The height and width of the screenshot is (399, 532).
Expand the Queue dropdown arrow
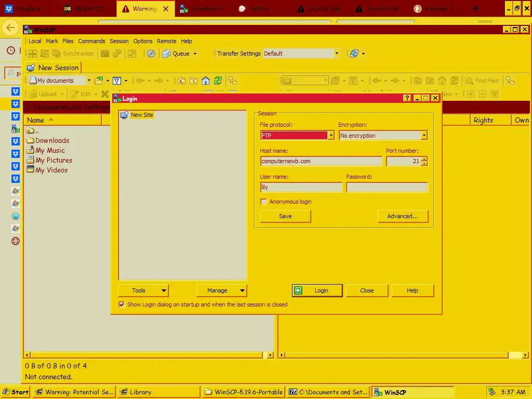click(195, 54)
